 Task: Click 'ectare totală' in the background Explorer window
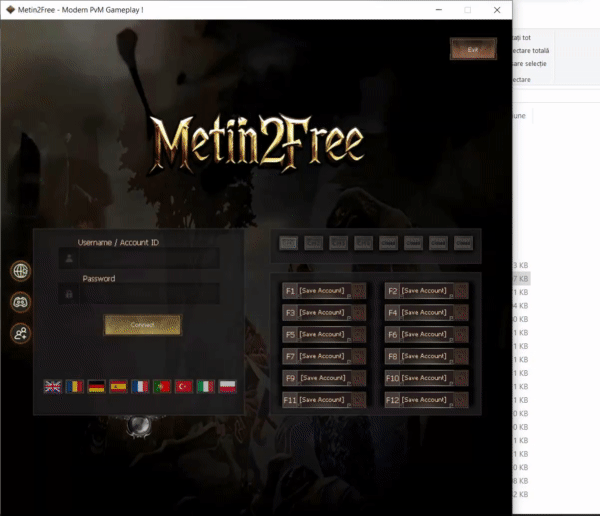coord(531,51)
